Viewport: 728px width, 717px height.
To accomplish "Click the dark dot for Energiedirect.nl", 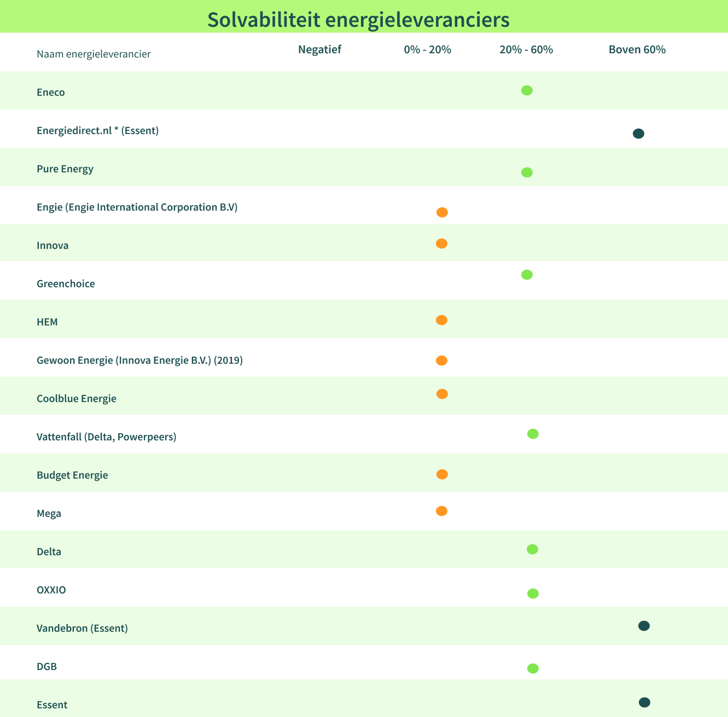I will tap(638, 133).
